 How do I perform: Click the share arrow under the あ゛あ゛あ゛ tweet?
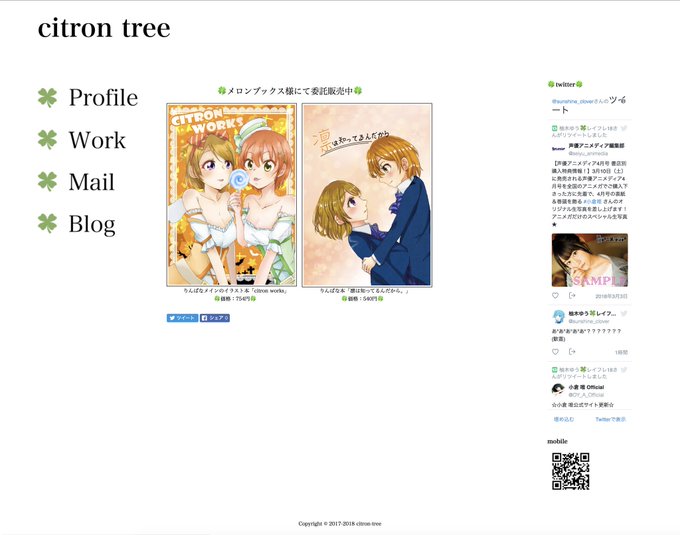572,352
